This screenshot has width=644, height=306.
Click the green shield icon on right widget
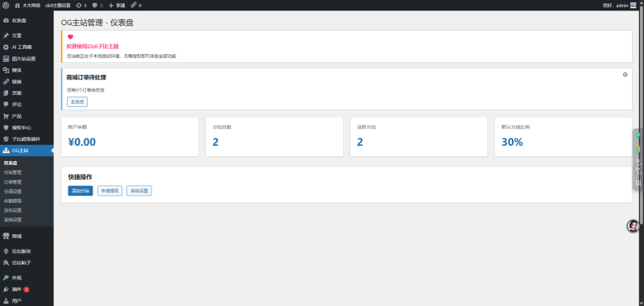click(x=638, y=134)
